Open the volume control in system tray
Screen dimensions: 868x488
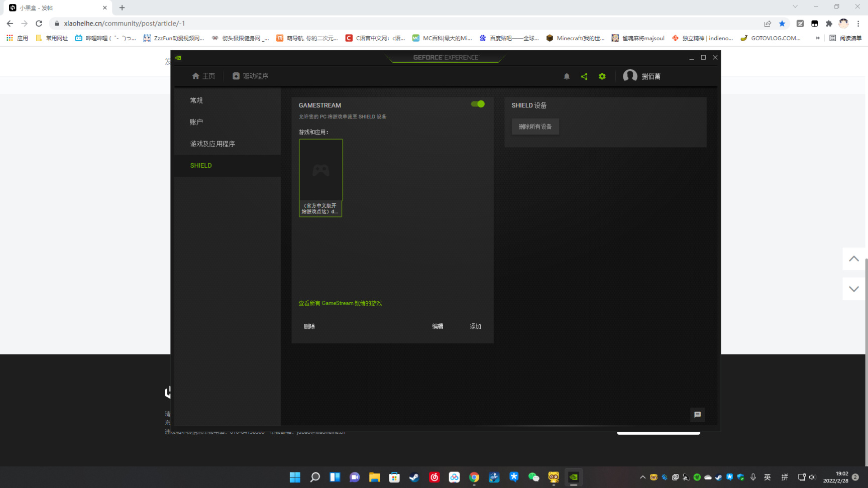click(812, 477)
